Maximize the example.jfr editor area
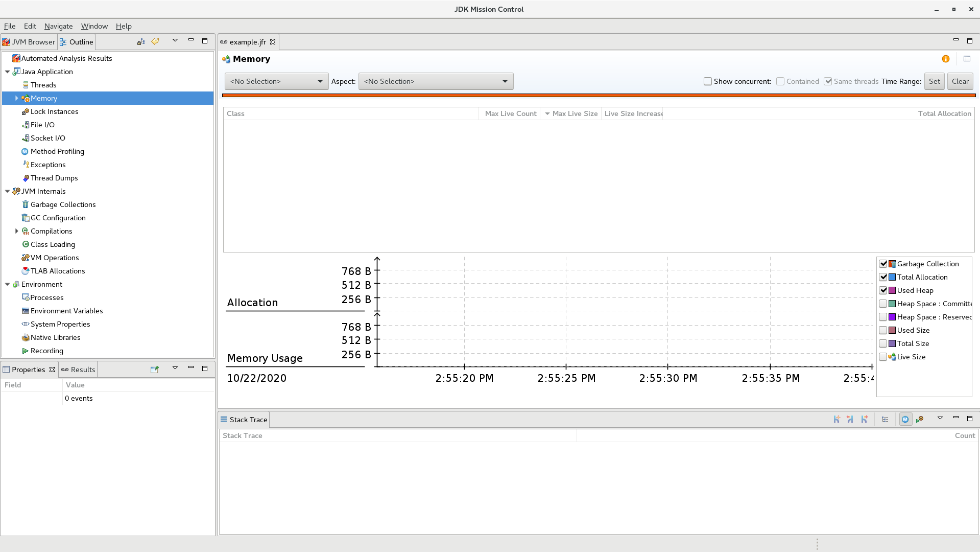The height and width of the screenshot is (552, 980). [x=970, y=40]
